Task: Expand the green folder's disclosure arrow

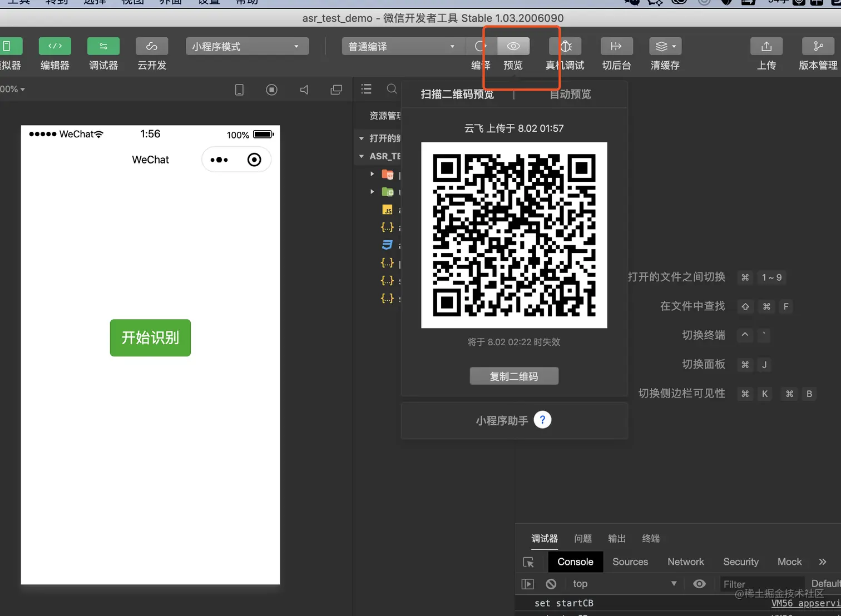Action: click(372, 192)
